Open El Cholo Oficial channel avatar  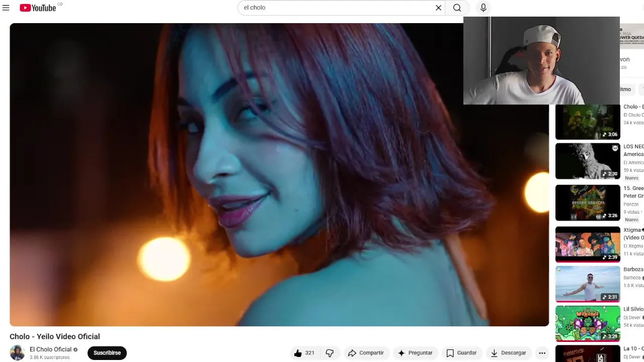tap(17, 353)
